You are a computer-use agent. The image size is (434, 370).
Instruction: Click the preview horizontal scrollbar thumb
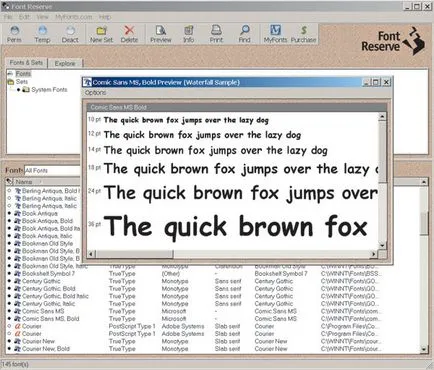134,254
